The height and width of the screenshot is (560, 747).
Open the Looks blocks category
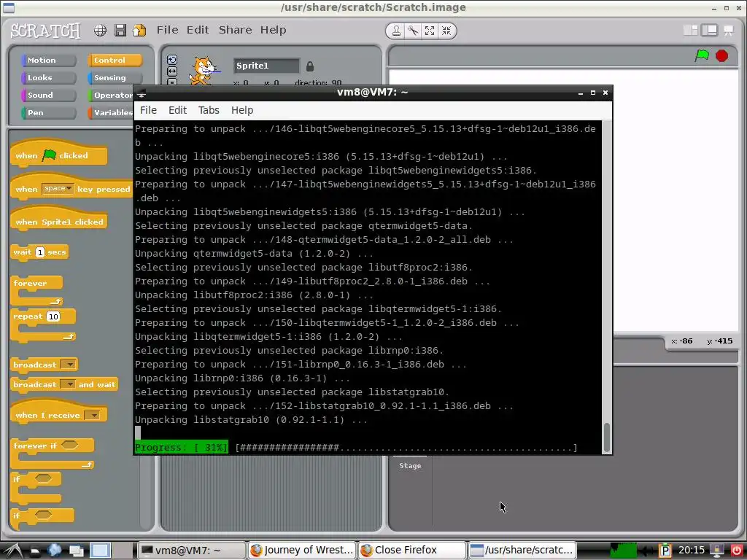(48, 77)
